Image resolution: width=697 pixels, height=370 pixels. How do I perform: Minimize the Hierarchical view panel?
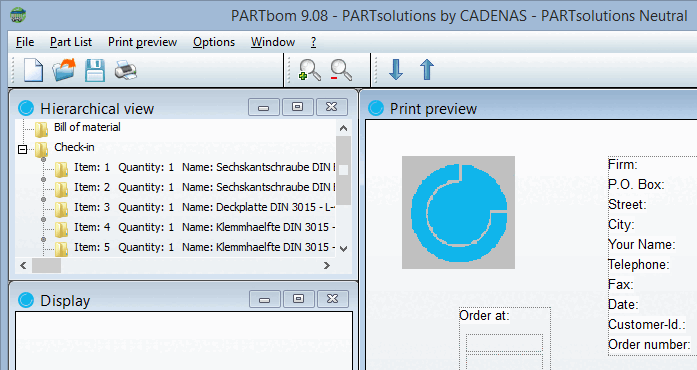tap(264, 107)
